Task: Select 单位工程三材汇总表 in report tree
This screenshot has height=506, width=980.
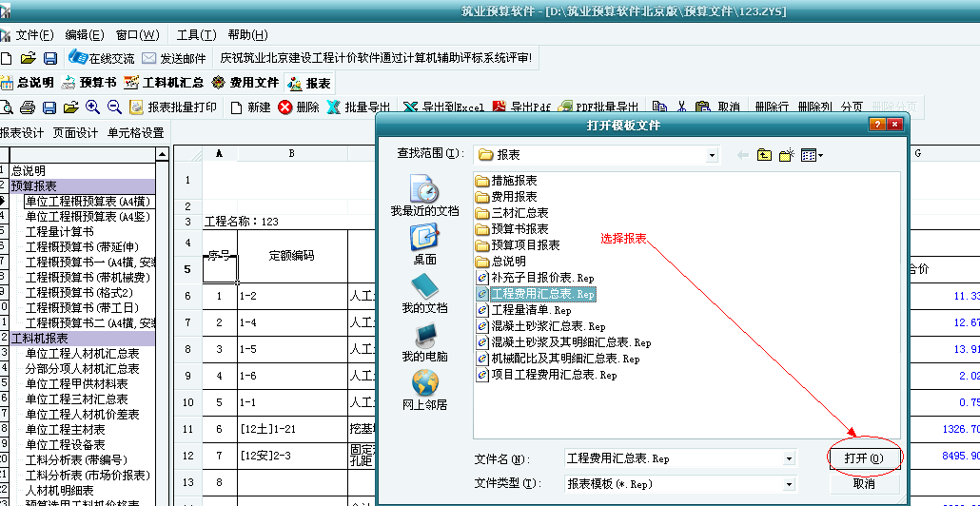Action: pos(76,399)
